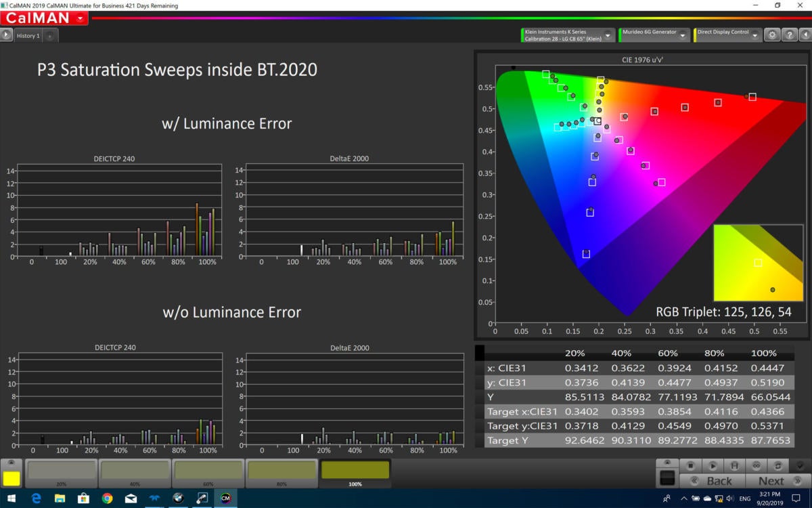Screen dimensions: 812x508
Task: Show hidden system tray icons
Action: [x=684, y=499]
